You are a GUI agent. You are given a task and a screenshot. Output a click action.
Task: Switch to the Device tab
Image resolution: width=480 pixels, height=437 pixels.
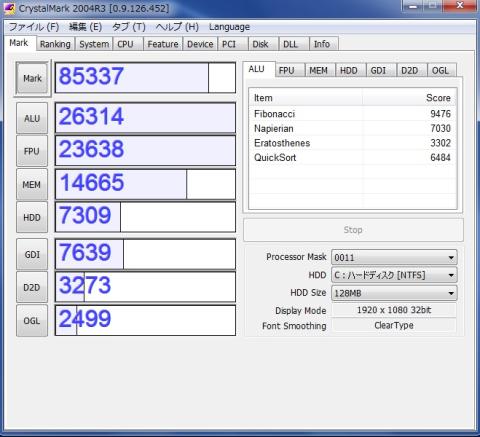(200, 44)
